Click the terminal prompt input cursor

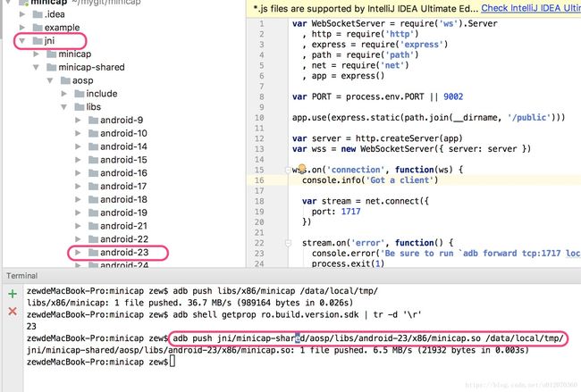(173, 362)
